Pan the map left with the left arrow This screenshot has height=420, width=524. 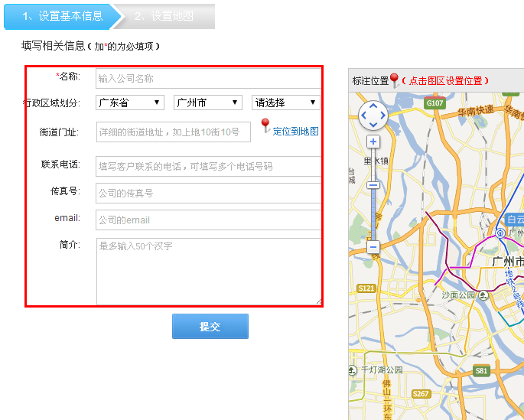pyautogui.click(x=364, y=116)
